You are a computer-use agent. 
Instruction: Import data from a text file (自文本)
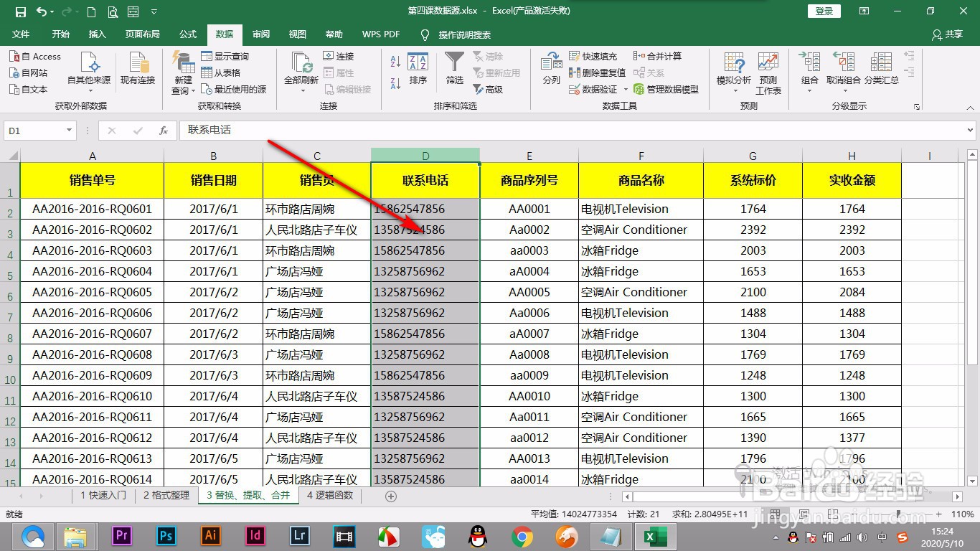29,89
